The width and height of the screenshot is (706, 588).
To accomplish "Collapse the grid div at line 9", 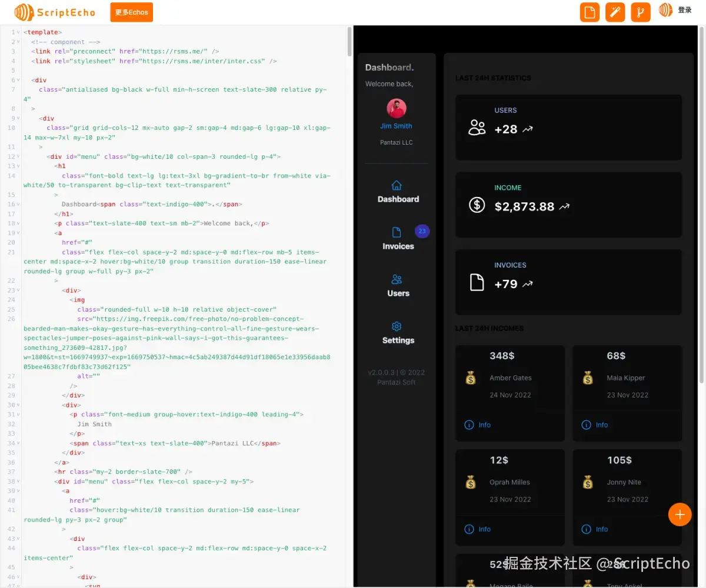I will [x=19, y=118].
